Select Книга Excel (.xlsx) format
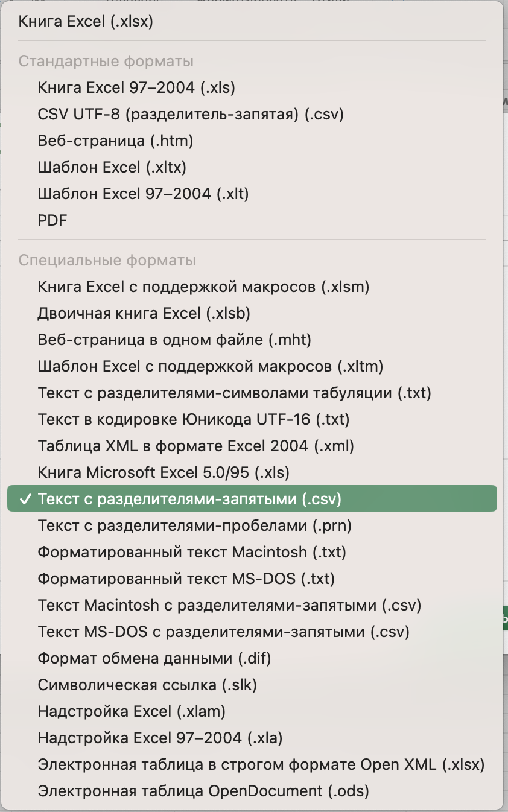 tap(86, 22)
